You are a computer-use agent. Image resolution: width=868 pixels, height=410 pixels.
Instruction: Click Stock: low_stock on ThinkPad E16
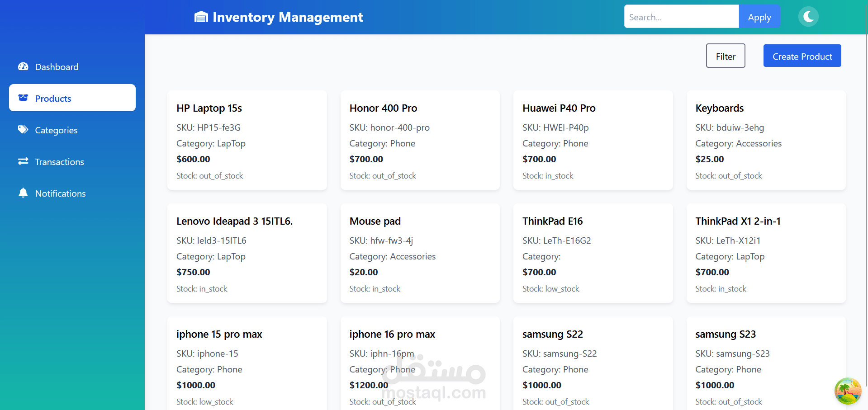pos(550,289)
